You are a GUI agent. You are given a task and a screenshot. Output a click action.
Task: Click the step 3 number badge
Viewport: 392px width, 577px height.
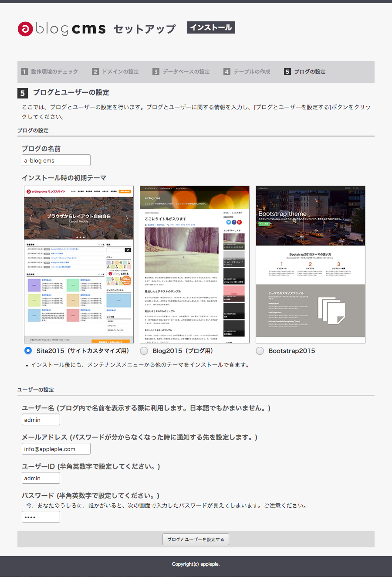tap(156, 71)
